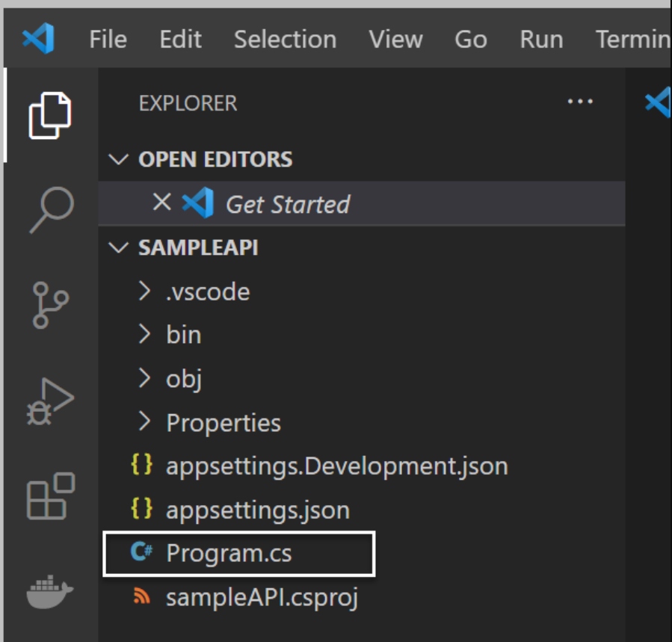The width and height of the screenshot is (672, 642).
Task: Open the Source Control view icon
Action: (50, 304)
